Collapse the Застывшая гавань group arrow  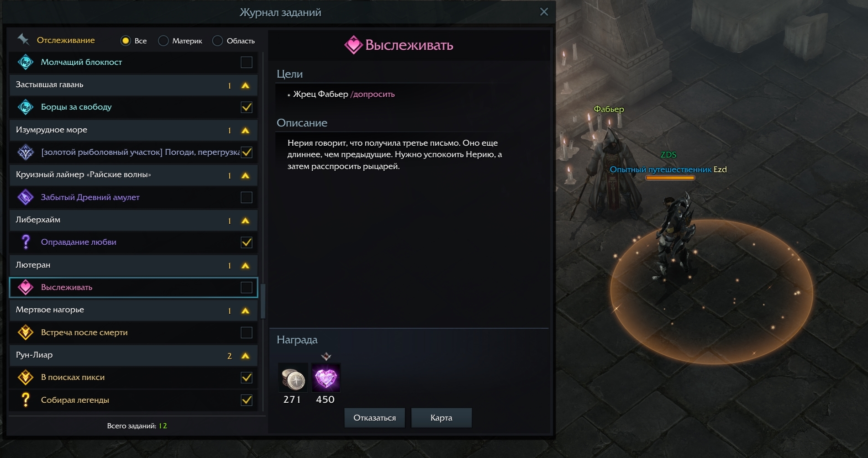click(245, 85)
